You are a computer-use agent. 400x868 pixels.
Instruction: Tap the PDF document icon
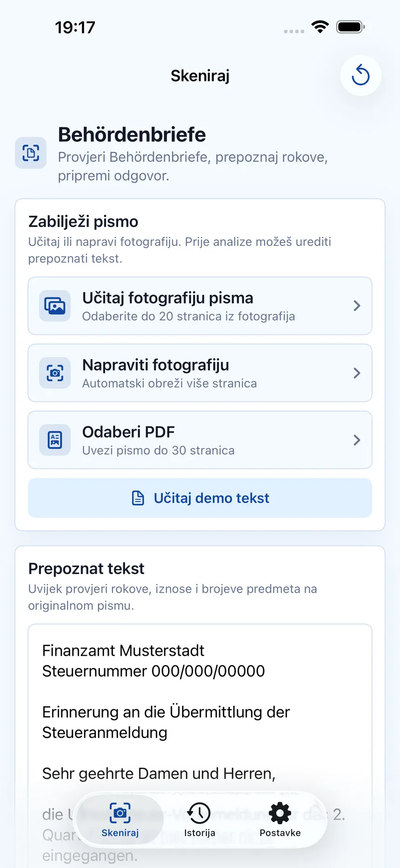point(55,440)
